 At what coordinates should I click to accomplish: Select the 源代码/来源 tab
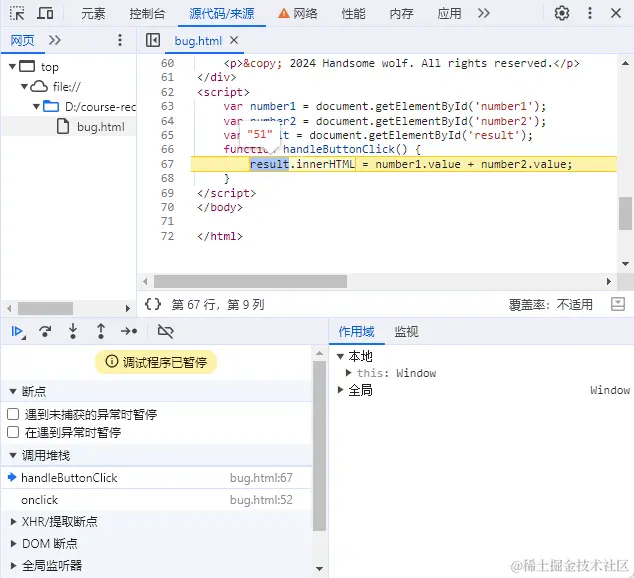point(222,14)
